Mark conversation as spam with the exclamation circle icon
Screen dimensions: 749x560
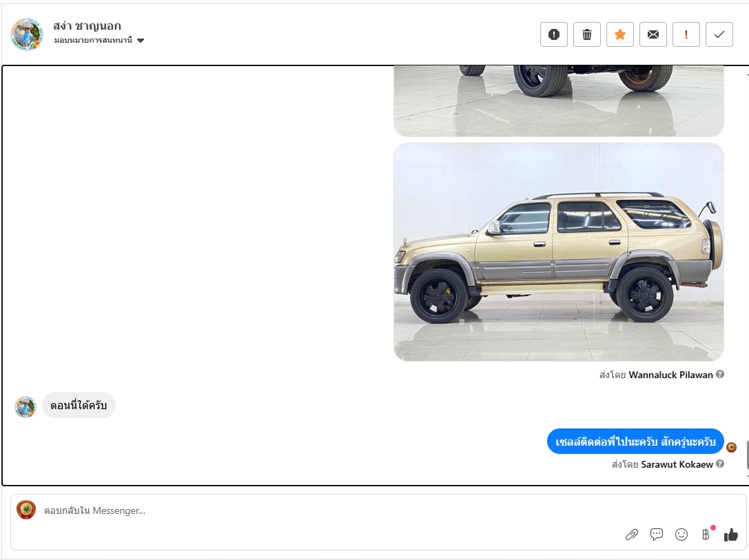pyautogui.click(x=553, y=34)
